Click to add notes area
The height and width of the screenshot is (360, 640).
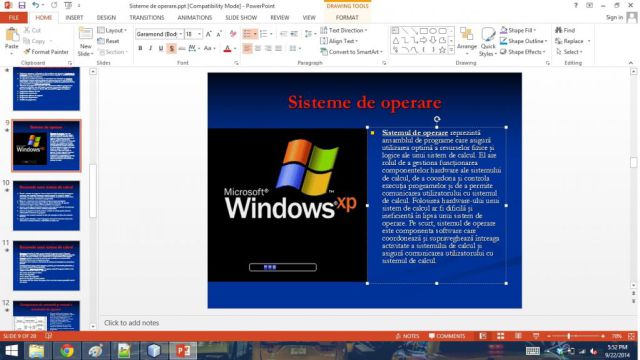click(x=131, y=322)
